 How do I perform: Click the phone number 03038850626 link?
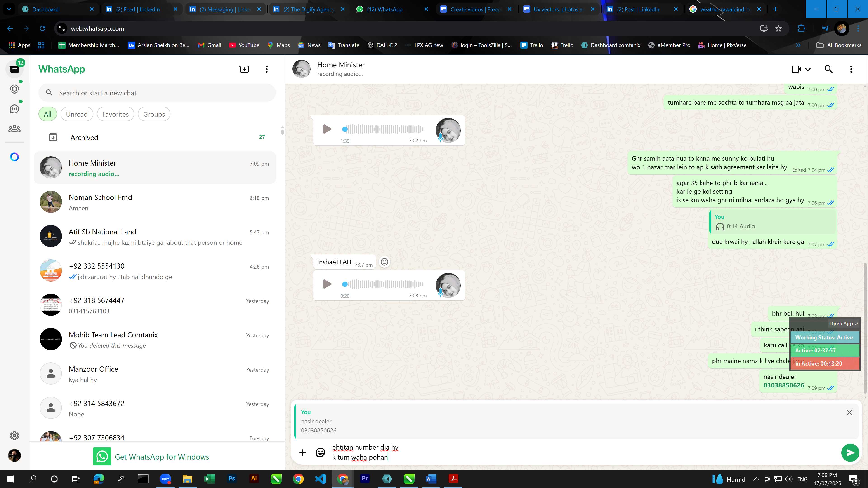(783, 385)
